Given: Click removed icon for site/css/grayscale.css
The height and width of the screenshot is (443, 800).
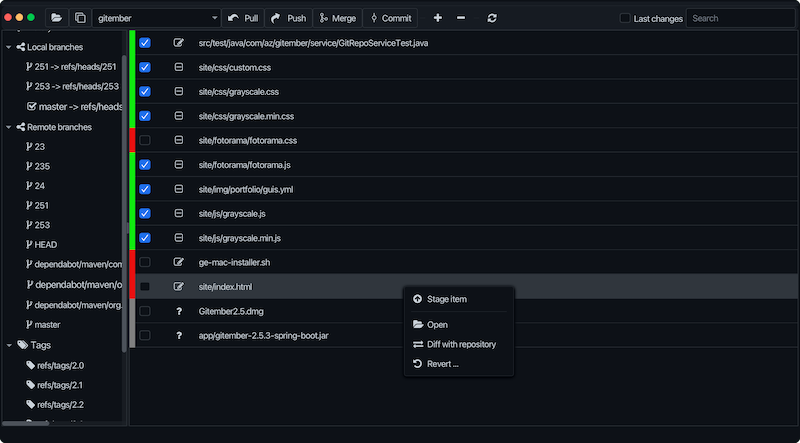Looking at the screenshot, I should coord(179,92).
